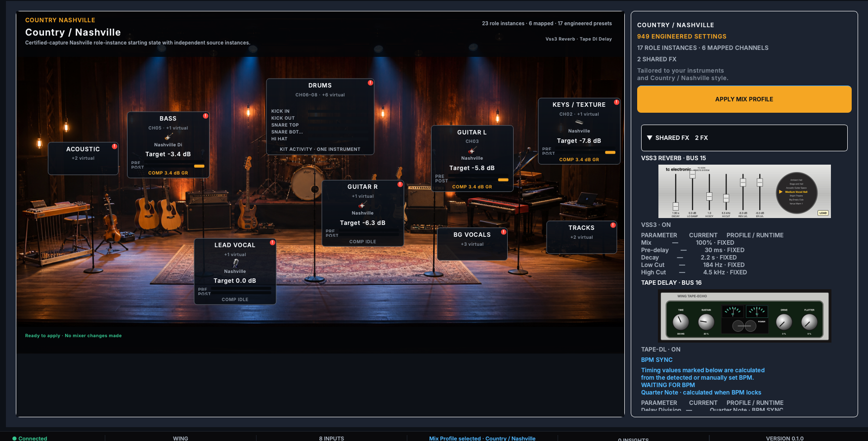The height and width of the screenshot is (441, 868).
Task: Click 'Target -6.3 dB' in Guitar R card
Action: 362,223
